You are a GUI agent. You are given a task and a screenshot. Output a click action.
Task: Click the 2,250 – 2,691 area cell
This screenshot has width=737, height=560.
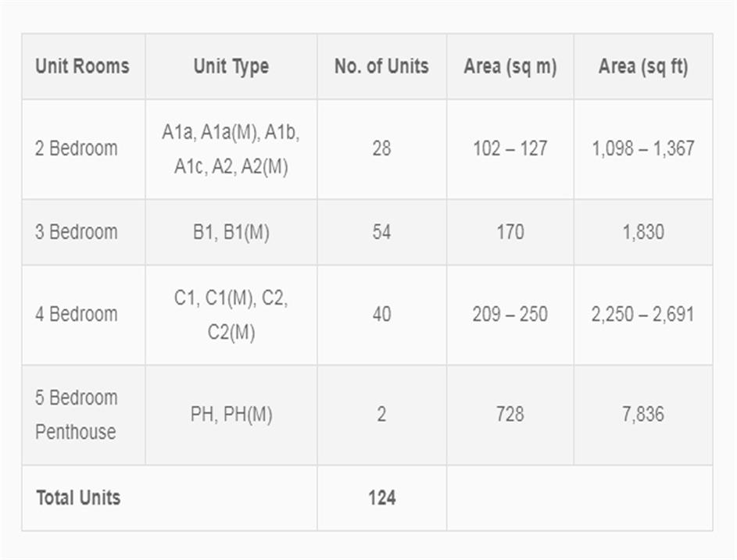coord(643,314)
